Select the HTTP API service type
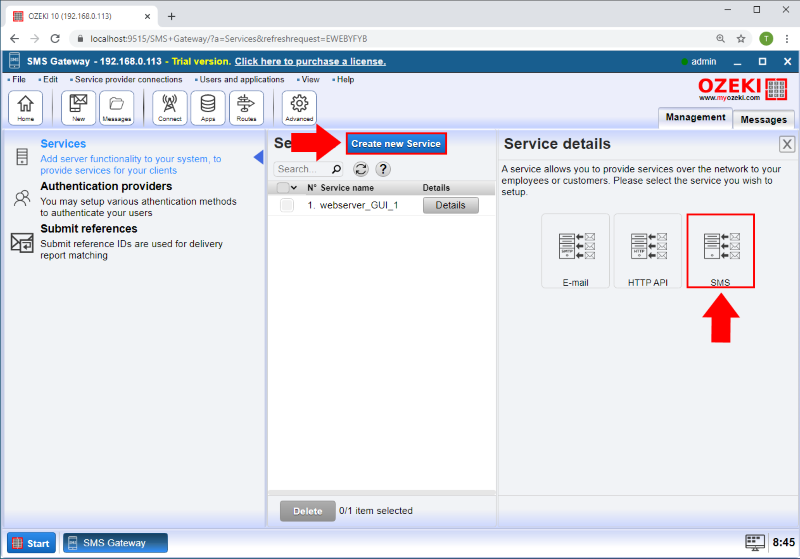 tap(648, 251)
